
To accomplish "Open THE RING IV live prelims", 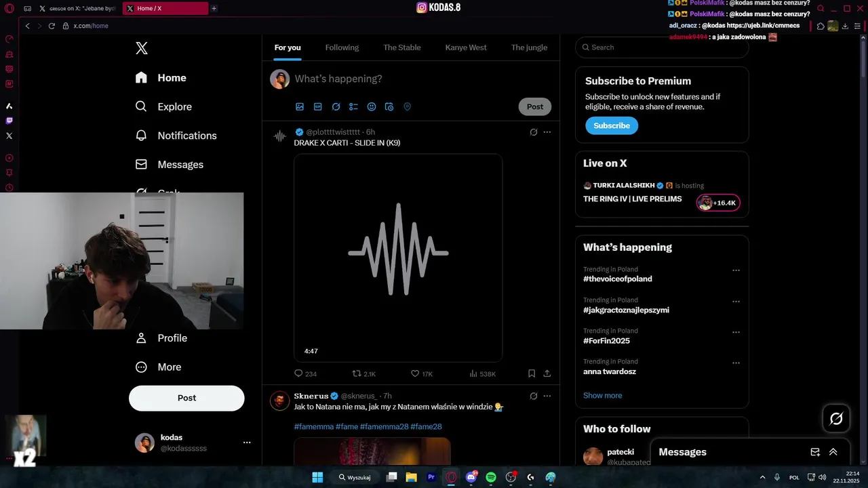I will pos(632,199).
